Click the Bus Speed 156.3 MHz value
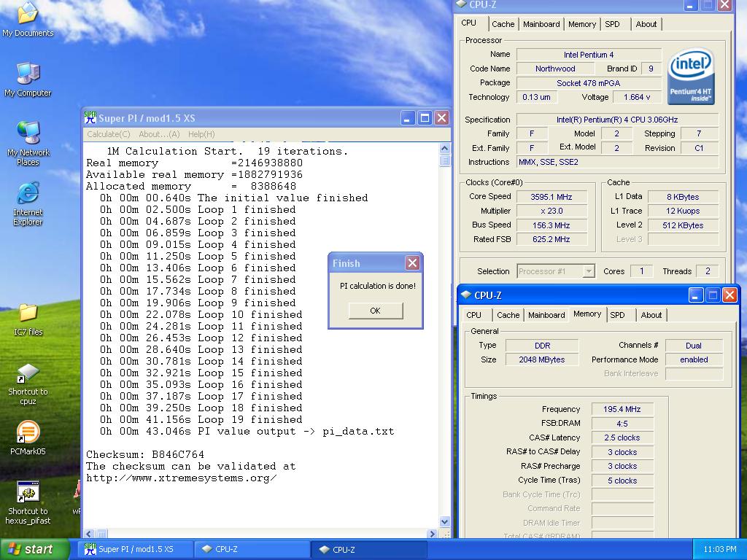The height and width of the screenshot is (560, 747). pos(551,225)
